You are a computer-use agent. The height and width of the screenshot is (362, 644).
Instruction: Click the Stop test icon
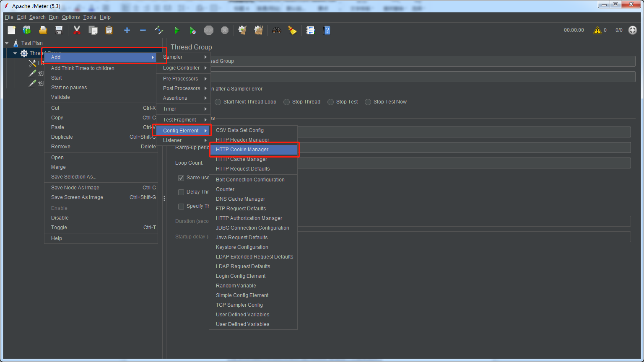[208, 30]
